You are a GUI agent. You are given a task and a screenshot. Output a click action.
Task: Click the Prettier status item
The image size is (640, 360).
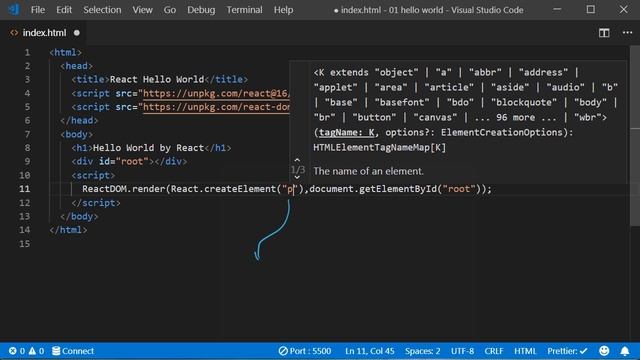click(x=567, y=351)
